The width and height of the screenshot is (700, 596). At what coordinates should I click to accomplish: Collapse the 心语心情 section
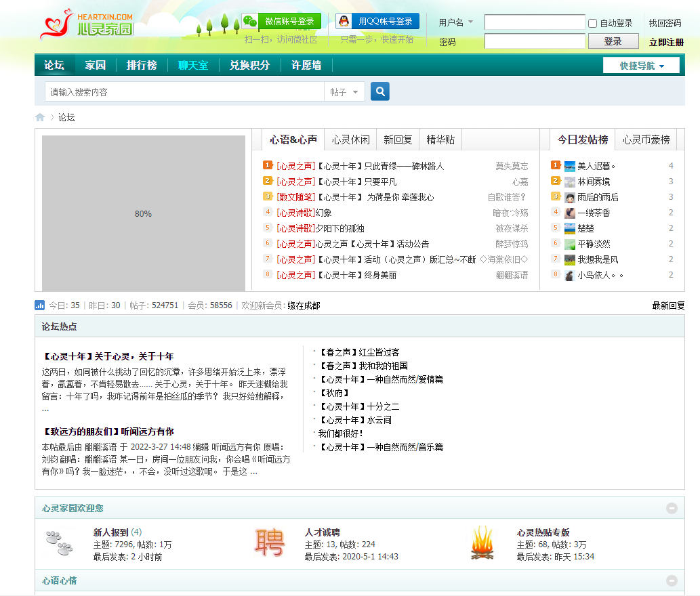point(672,580)
